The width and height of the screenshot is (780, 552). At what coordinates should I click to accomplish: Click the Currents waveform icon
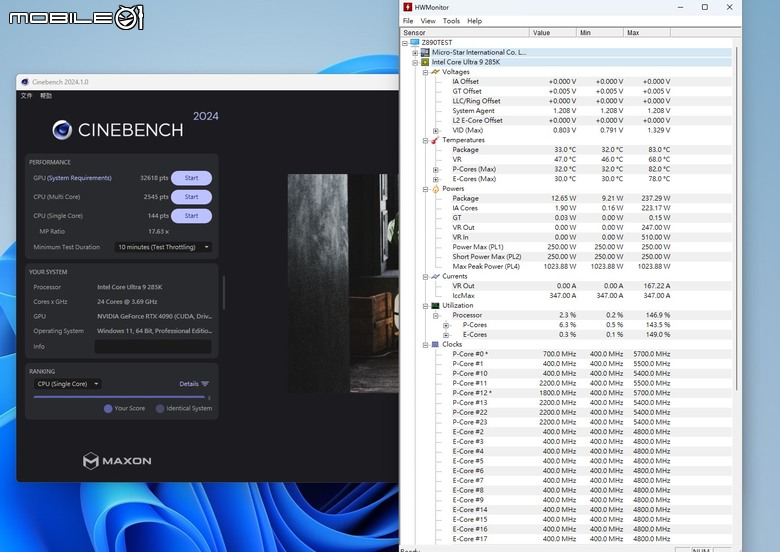[435, 276]
